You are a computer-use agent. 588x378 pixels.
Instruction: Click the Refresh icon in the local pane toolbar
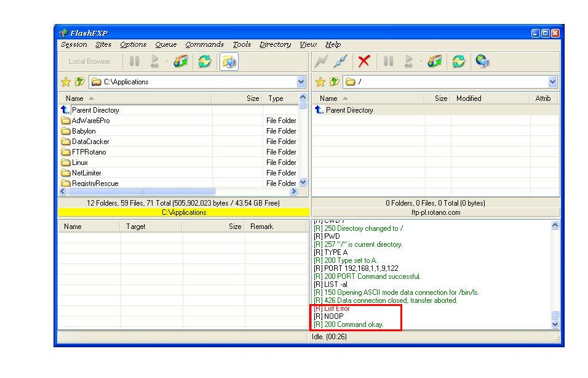[x=204, y=62]
